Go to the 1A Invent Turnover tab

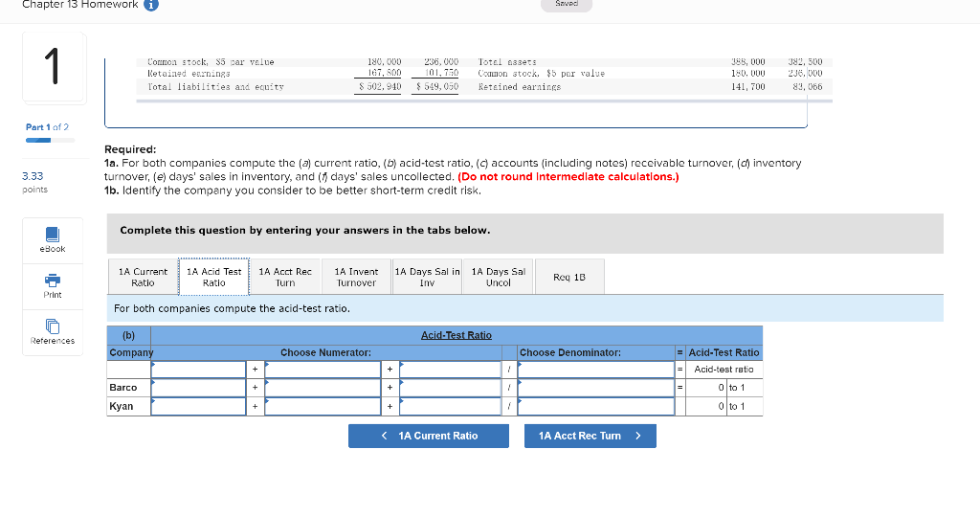(356, 277)
